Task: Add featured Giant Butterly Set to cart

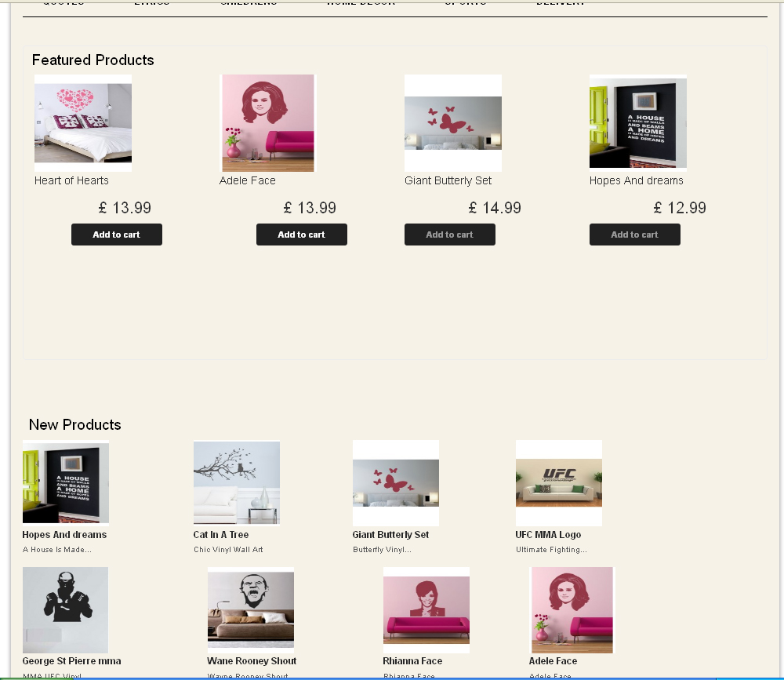Action: 449,235
